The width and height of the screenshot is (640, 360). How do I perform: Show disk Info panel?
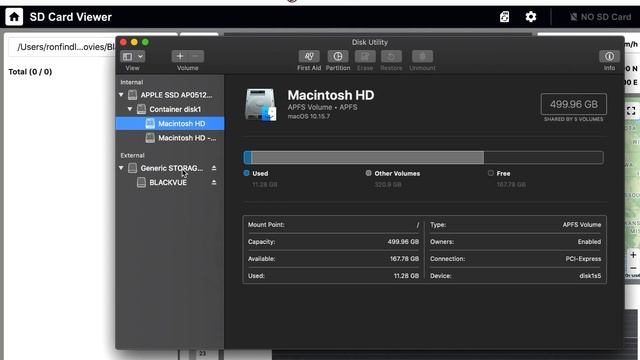609,56
